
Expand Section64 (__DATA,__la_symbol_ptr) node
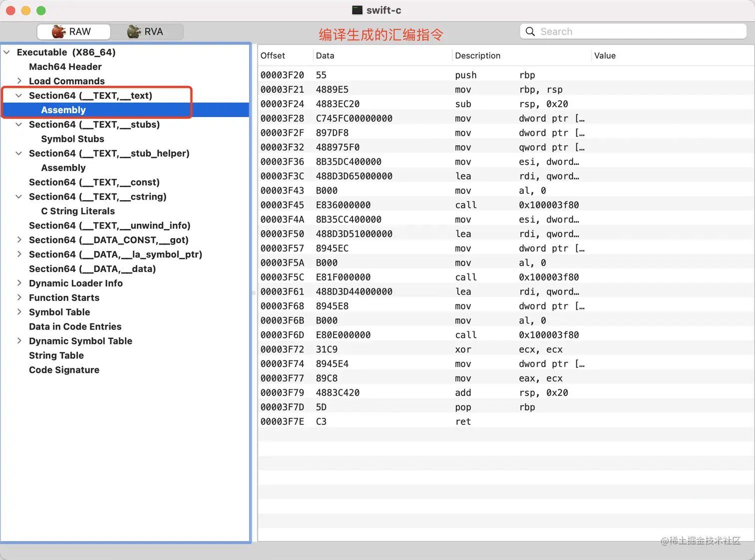point(19,254)
